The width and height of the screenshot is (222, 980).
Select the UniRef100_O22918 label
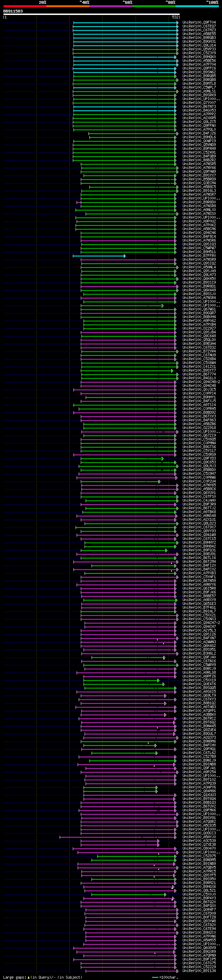click(x=199, y=428)
